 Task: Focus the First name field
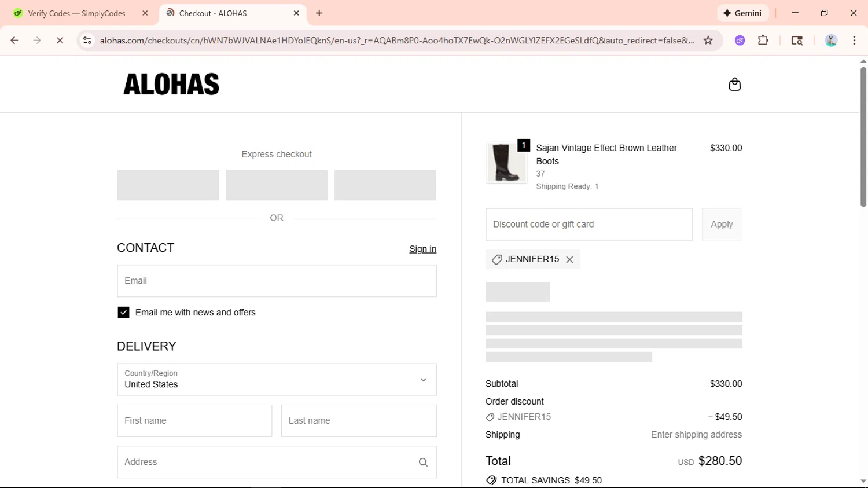click(x=194, y=421)
